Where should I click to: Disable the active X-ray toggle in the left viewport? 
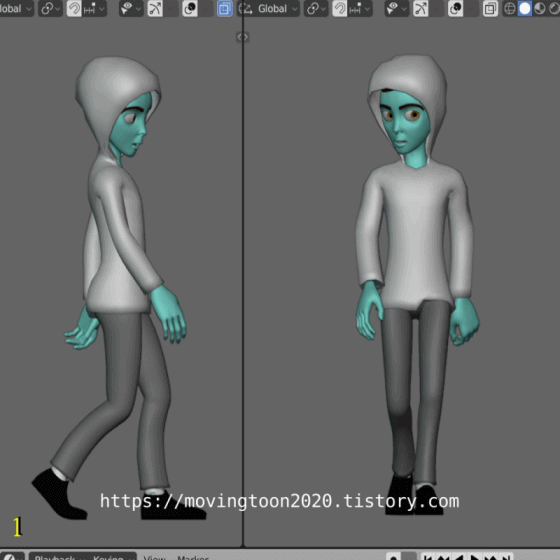pos(225,9)
